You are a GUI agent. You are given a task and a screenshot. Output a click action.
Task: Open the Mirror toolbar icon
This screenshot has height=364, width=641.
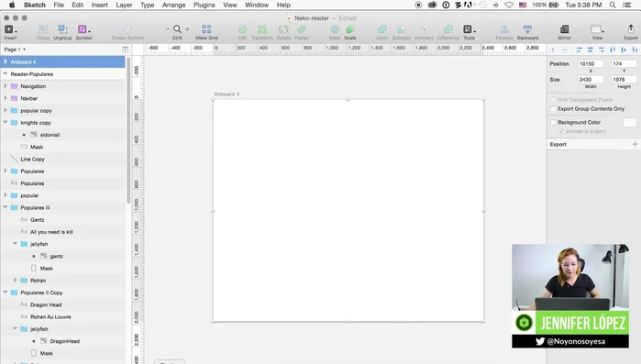[564, 29]
